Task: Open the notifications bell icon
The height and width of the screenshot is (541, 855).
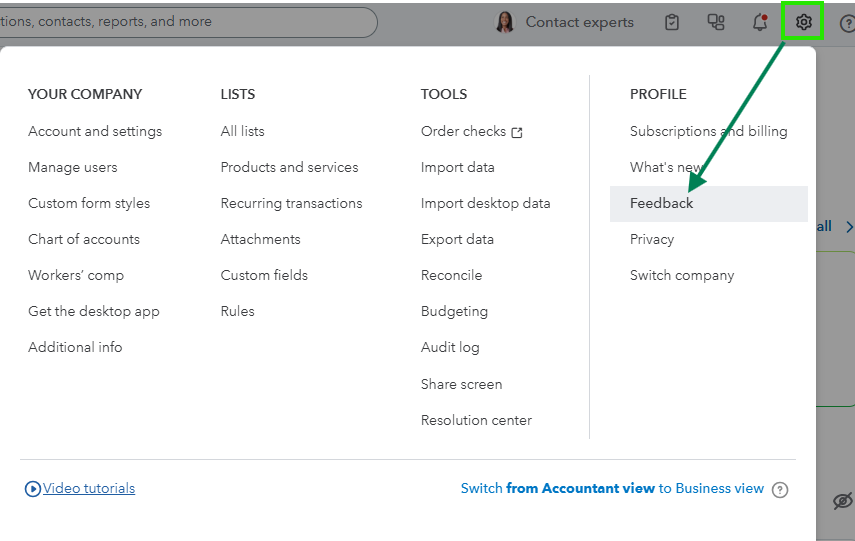Action: pyautogui.click(x=760, y=22)
